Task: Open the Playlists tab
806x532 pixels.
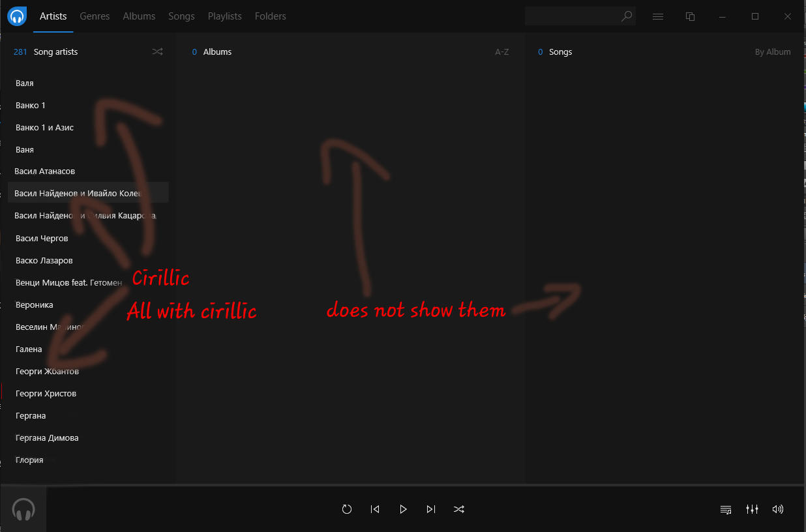Action: click(x=224, y=16)
